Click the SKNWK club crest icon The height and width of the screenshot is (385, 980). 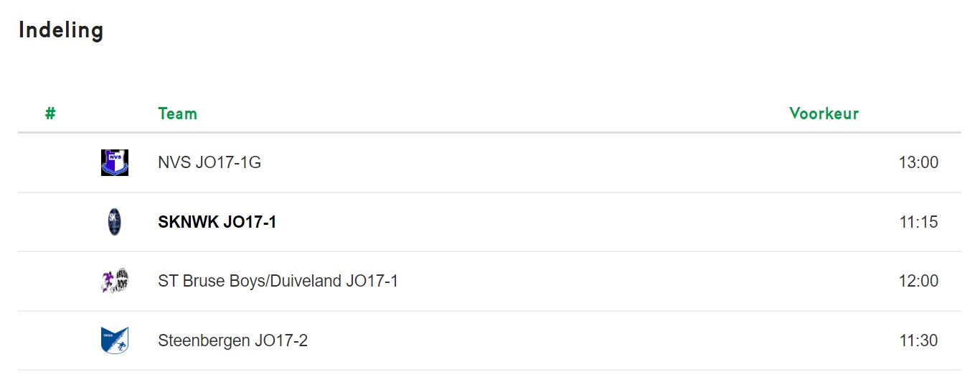[x=115, y=222]
